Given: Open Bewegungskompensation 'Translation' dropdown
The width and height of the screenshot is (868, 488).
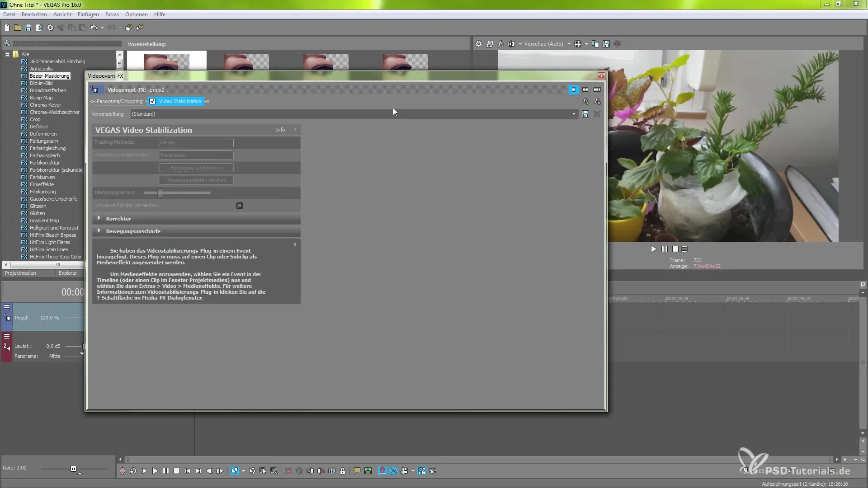Looking at the screenshot, I should (x=196, y=155).
